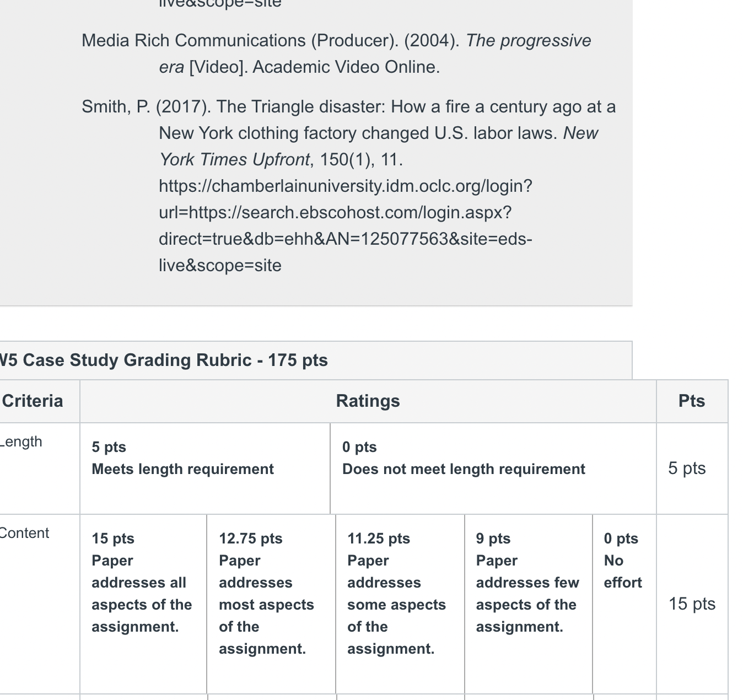Viewport: 743px width, 700px height.
Task: Click the Ratings column header
Action: [x=368, y=401]
